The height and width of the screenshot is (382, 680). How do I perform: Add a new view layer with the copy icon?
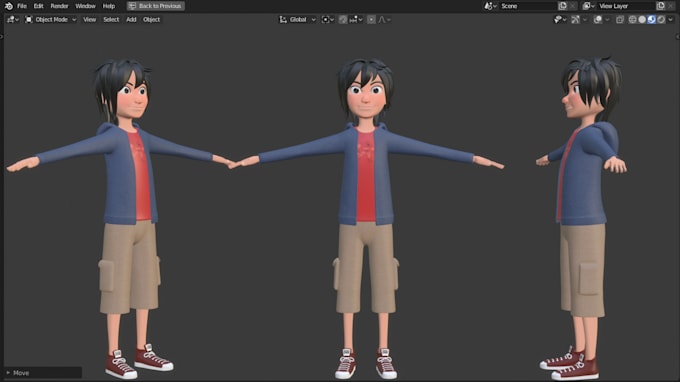[x=661, y=6]
